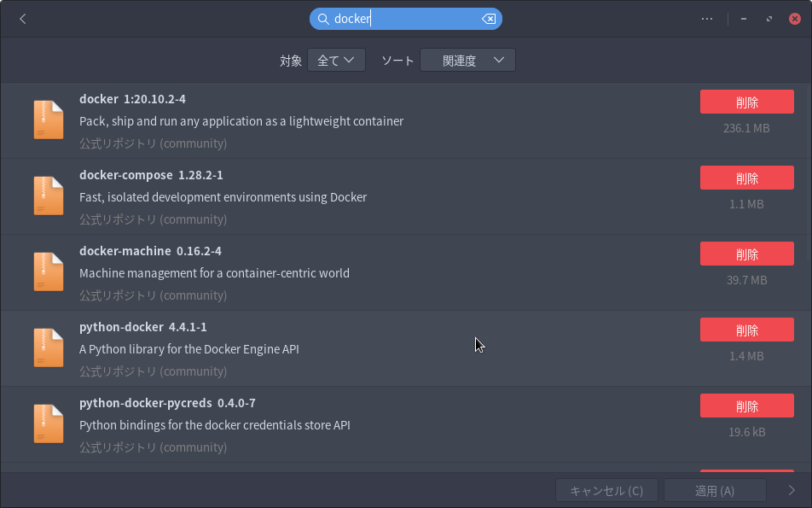Screen dimensions: 812x508
Task: Click 公式リポジトリ (community) under docker-compose
Action: click(153, 219)
